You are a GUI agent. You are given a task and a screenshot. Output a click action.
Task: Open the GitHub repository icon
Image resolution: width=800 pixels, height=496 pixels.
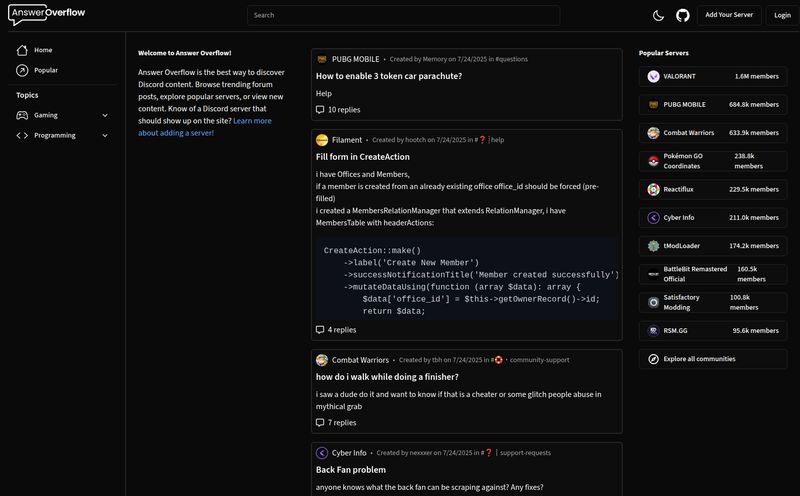pos(683,15)
